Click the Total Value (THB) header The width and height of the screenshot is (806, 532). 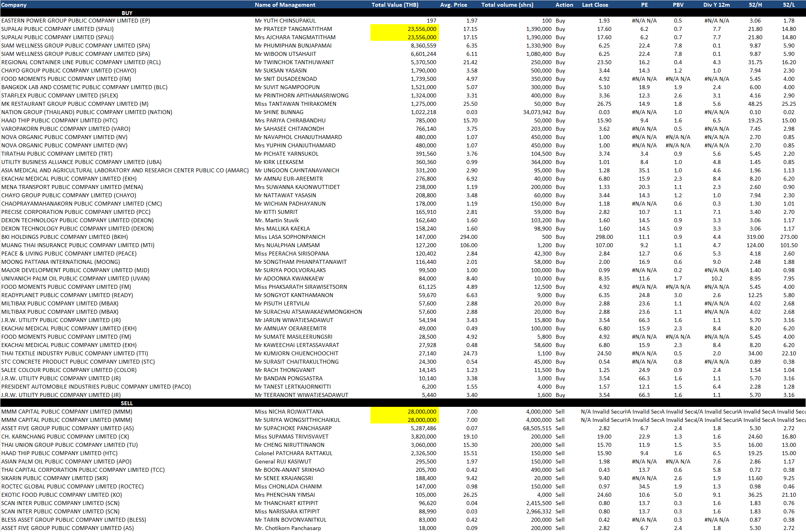pyautogui.click(x=395, y=5)
